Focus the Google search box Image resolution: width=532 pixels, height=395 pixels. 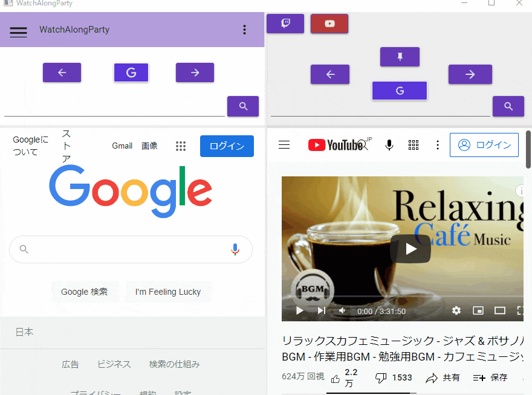(x=131, y=249)
